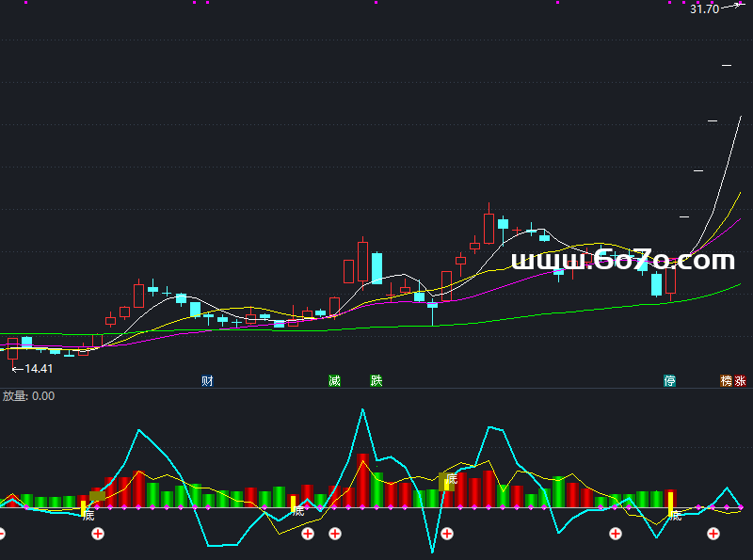Click the partially visible plus icon at left edge
The width and height of the screenshot is (753, 560).
tap(2, 535)
